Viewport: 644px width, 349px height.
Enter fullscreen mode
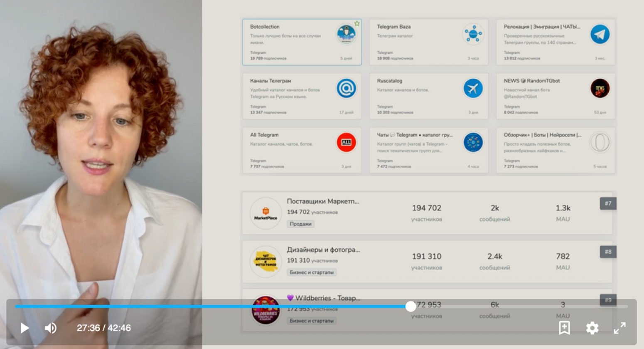tap(619, 328)
